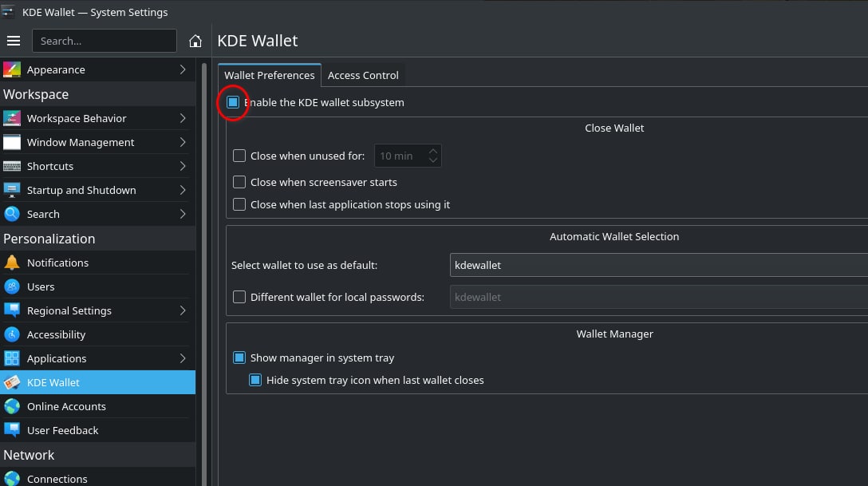Open the Shortcuts settings entry
The image size is (868, 486).
coord(97,166)
